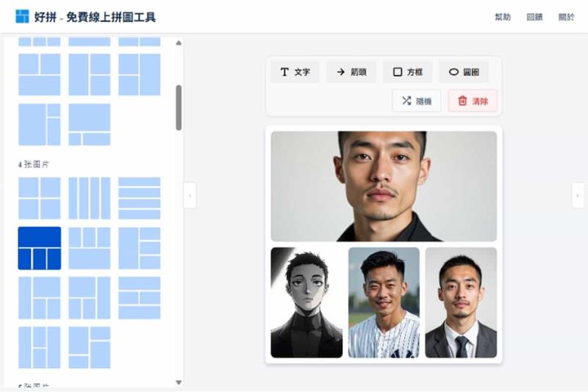
Task: Select the 圓圈 circle tool
Action: coord(464,71)
